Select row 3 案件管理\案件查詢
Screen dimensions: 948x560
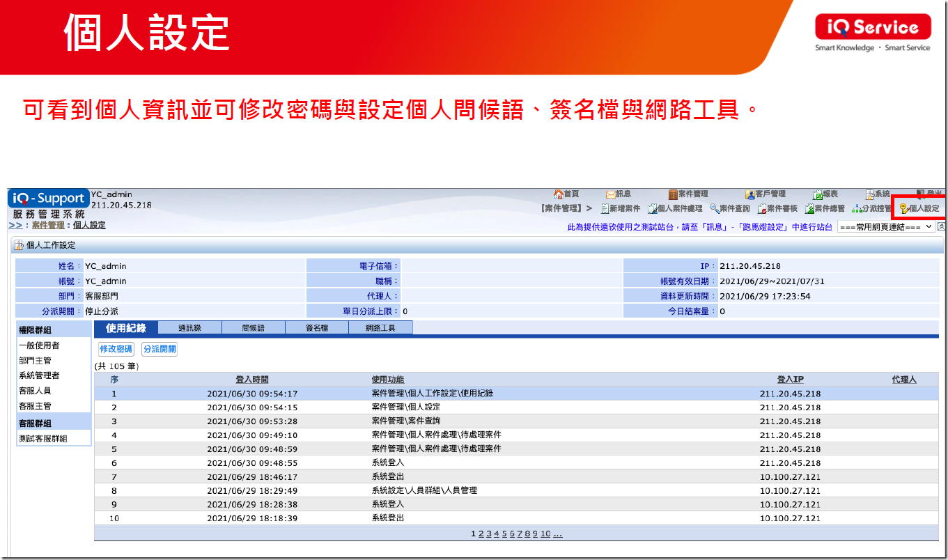pyautogui.click(x=516, y=421)
